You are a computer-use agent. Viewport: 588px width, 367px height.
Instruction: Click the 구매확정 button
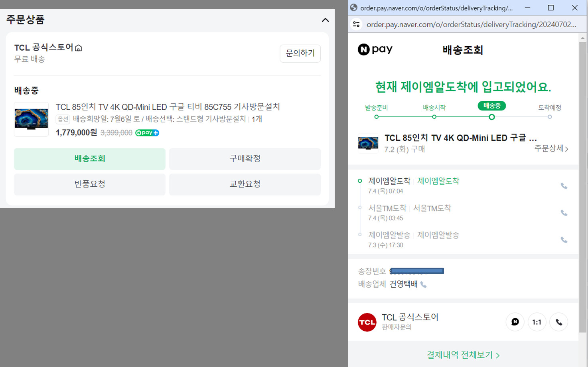click(x=245, y=159)
